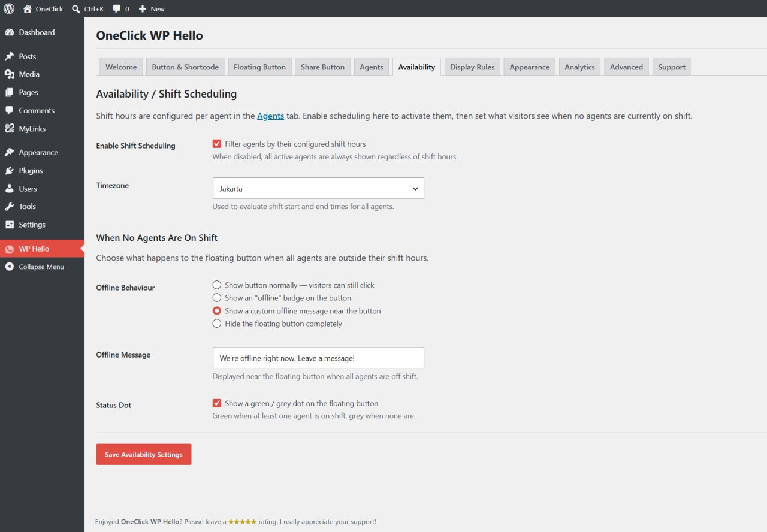
Task: Select Show button normally radio option
Action: click(217, 285)
